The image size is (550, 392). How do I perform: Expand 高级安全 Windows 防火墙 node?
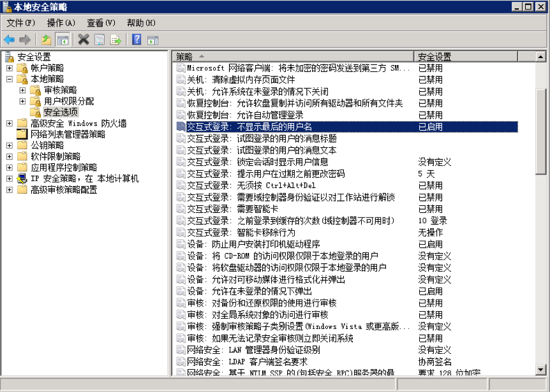pos(10,123)
